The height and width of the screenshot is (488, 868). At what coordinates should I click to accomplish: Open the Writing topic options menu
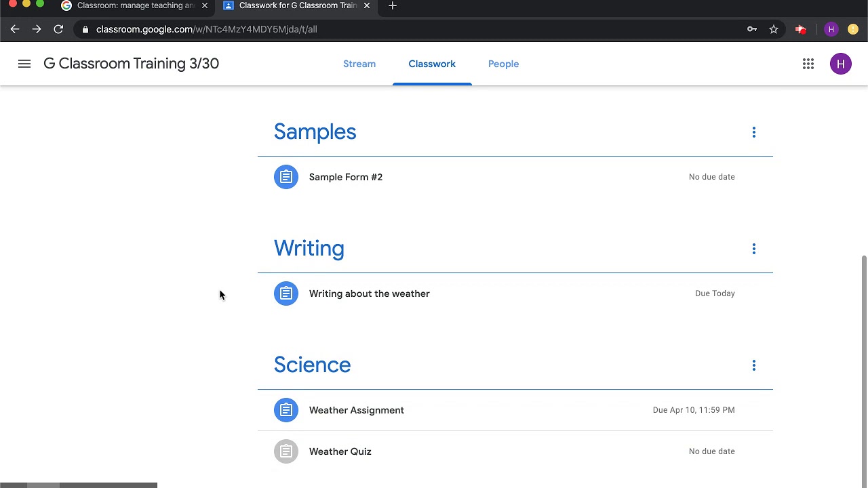coord(753,249)
